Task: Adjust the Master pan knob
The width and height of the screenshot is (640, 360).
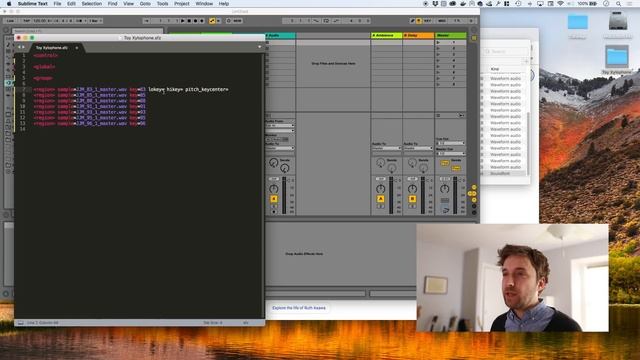Action: click(444, 189)
